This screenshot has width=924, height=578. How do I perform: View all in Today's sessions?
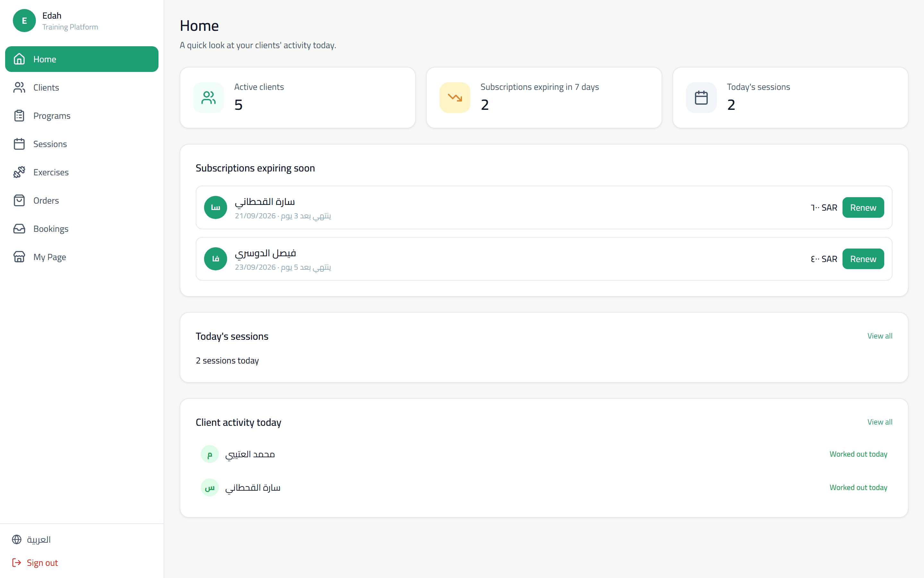[880, 336]
